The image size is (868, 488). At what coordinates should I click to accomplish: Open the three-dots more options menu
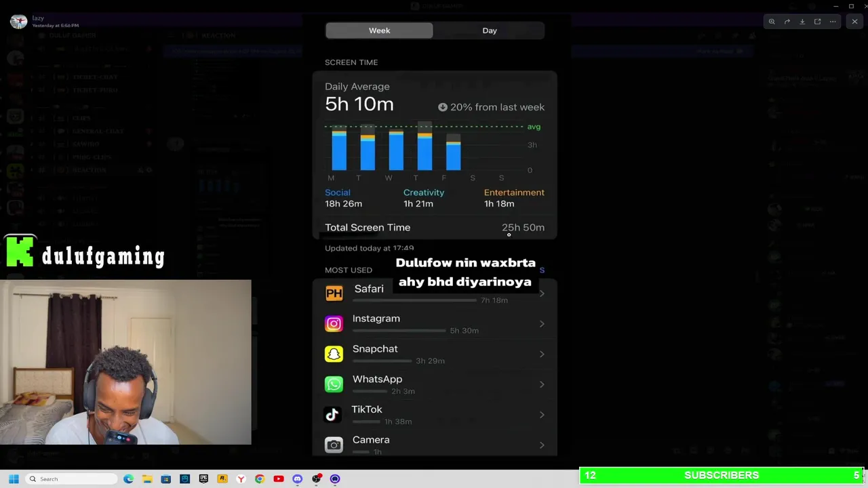coord(833,22)
